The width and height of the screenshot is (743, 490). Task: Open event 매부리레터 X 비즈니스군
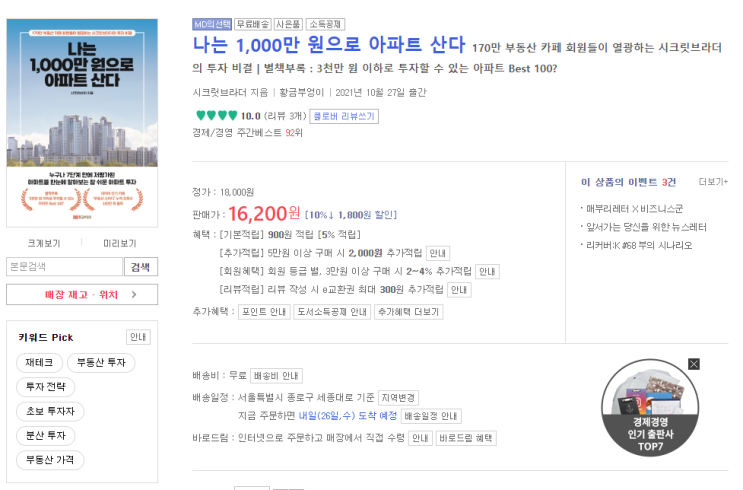[634, 209]
